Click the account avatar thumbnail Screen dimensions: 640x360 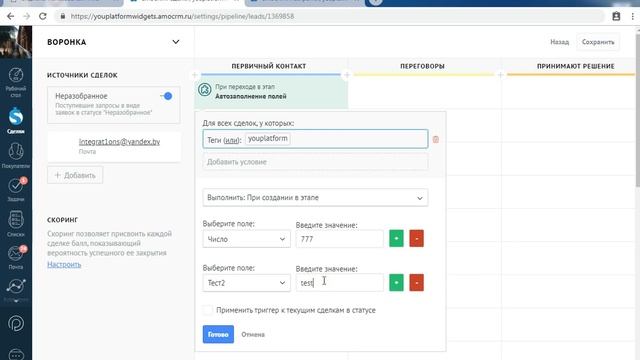pos(16,42)
